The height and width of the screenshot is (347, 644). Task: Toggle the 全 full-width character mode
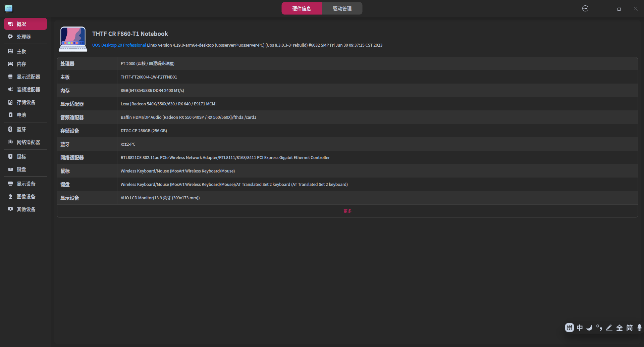click(619, 328)
